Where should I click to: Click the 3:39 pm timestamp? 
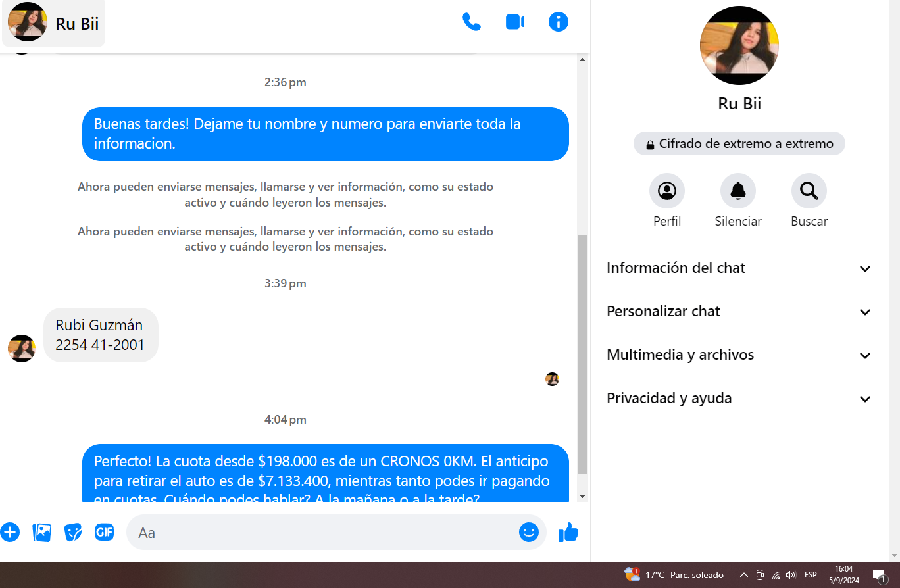click(286, 283)
